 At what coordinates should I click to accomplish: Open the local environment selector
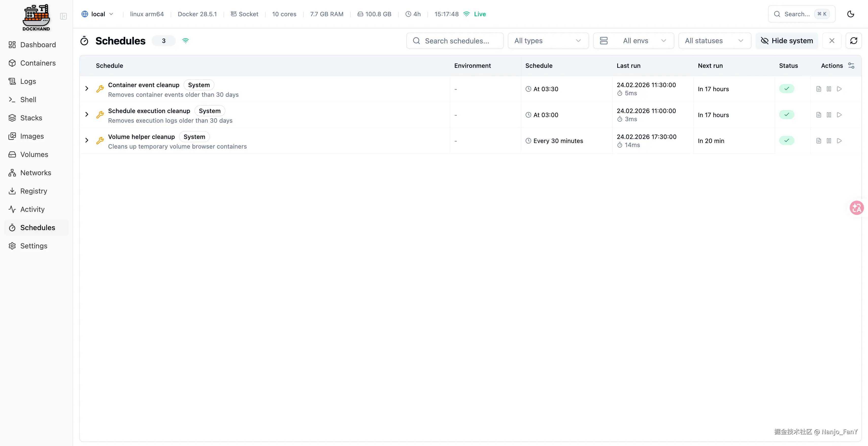97,14
